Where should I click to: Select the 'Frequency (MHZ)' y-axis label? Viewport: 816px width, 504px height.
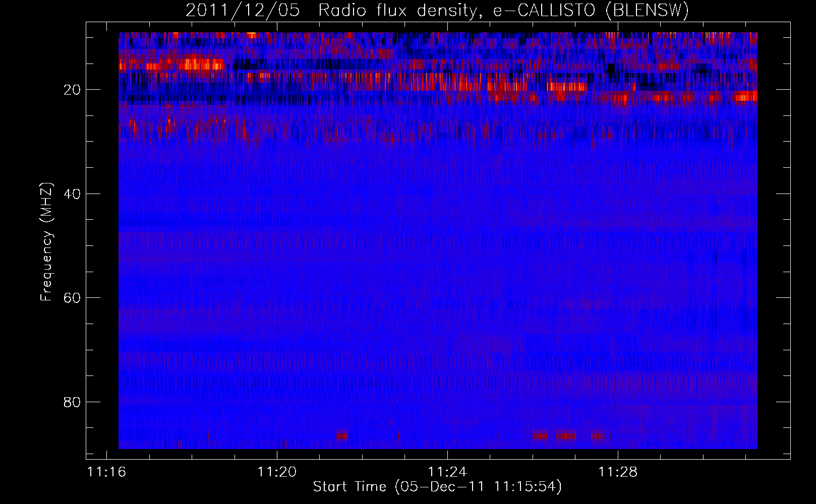(x=46, y=242)
